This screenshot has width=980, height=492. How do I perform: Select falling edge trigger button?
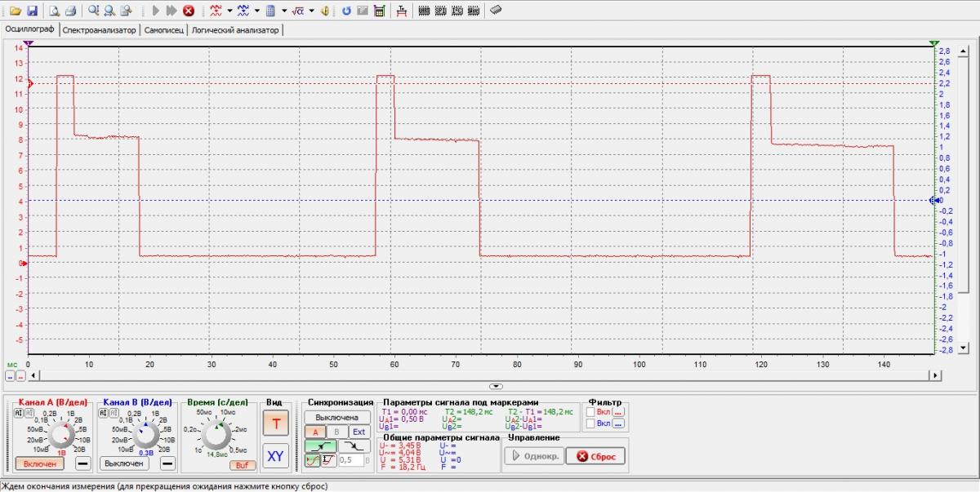pos(354,446)
